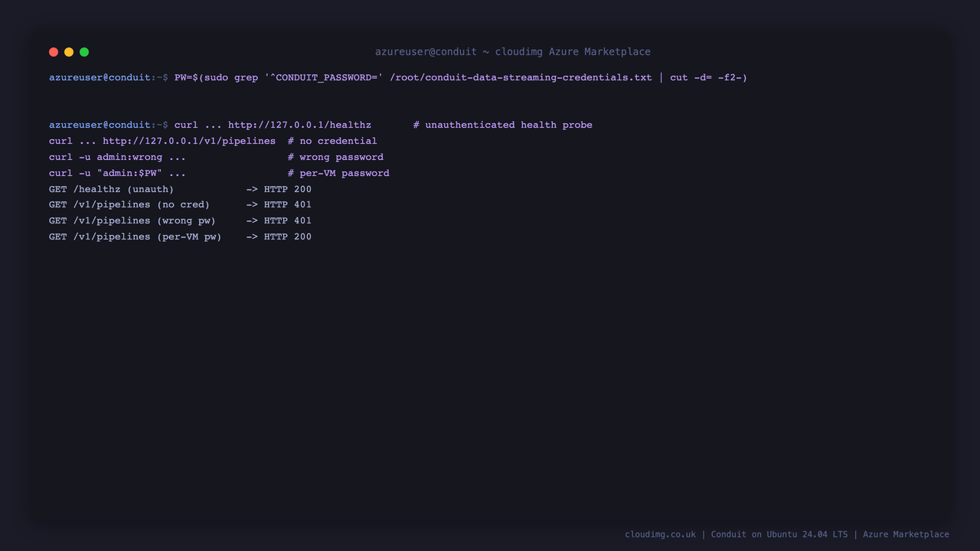
Task: Click the first 'azureuser@conduit' prompt before PW=
Action: click(100, 77)
